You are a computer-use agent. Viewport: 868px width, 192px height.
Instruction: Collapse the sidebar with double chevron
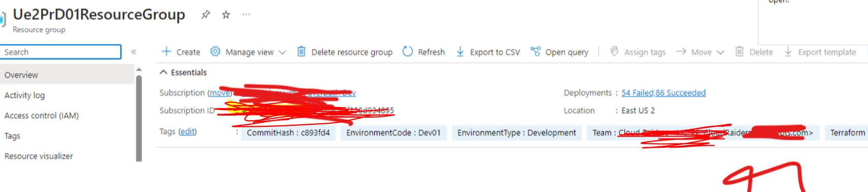pos(134,52)
